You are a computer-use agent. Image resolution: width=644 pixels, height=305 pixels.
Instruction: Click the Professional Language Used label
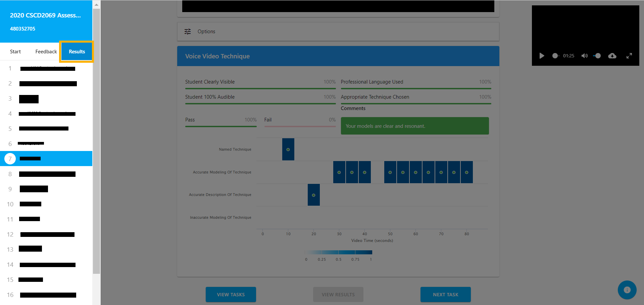pos(372,82)
